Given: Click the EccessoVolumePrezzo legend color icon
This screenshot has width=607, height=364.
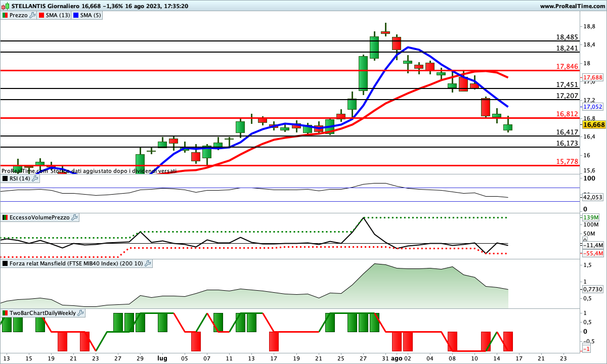Looking at the screenshot, I should click(x=5, y=217).
